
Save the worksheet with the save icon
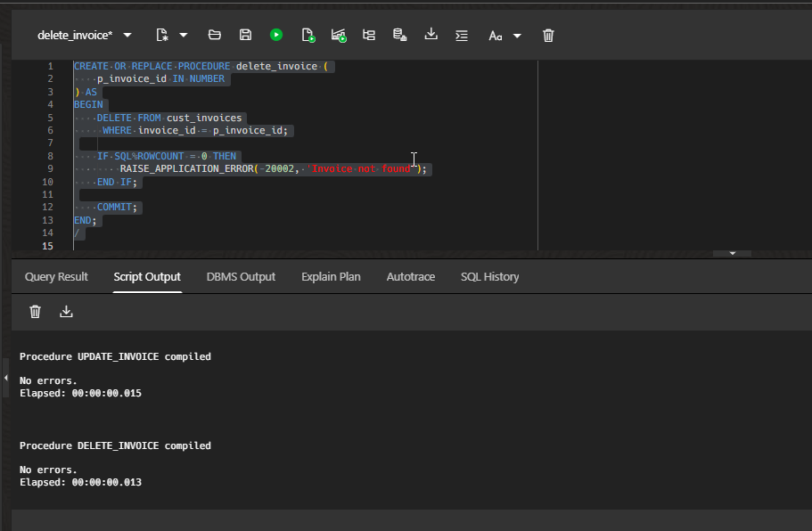245,35
